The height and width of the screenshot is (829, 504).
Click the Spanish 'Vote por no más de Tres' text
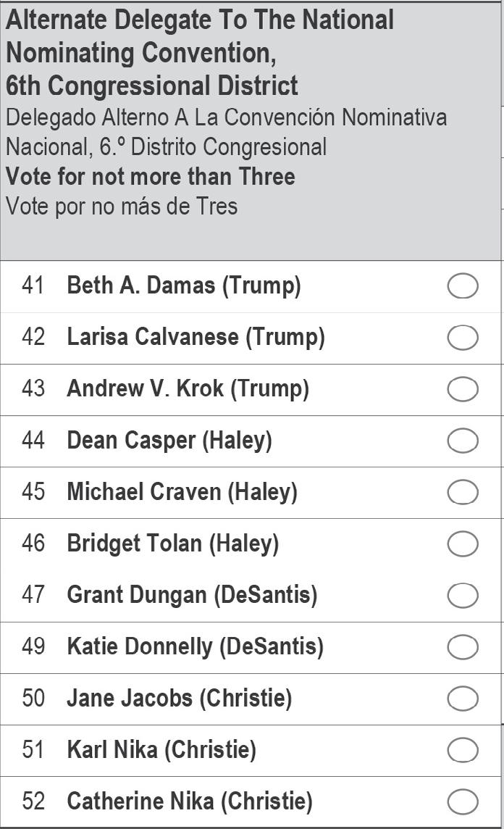tap(122, 207)
